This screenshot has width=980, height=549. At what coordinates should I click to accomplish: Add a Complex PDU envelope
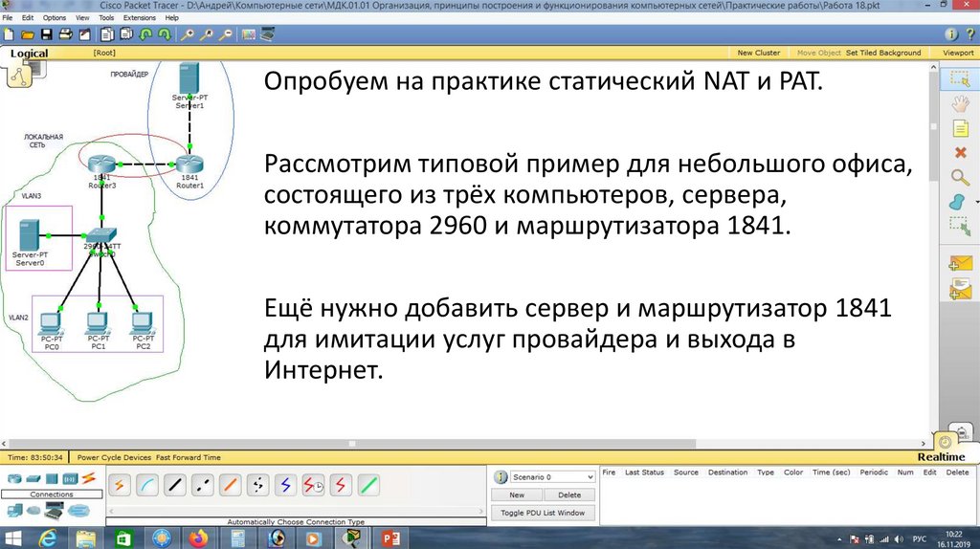point(960,289)
